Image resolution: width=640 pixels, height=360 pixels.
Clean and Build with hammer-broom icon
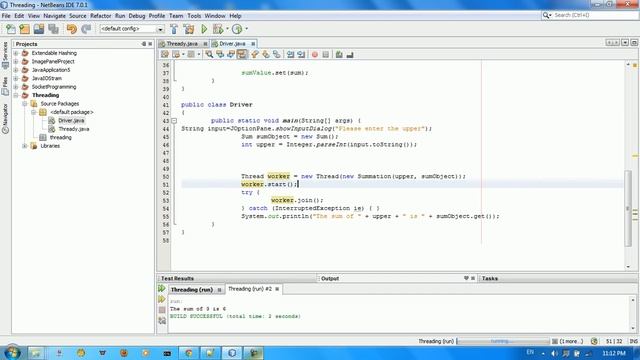[x=189, y=29]
